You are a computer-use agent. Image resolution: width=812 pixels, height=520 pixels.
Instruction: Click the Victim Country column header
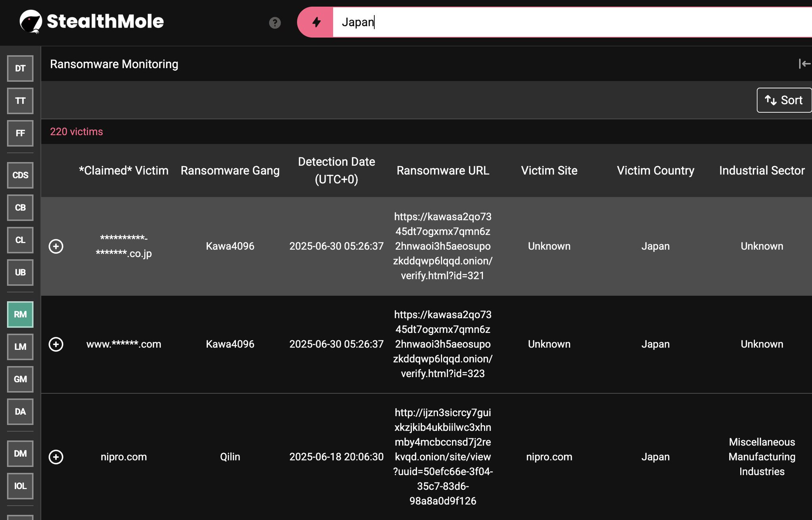(x=655, y=171)
